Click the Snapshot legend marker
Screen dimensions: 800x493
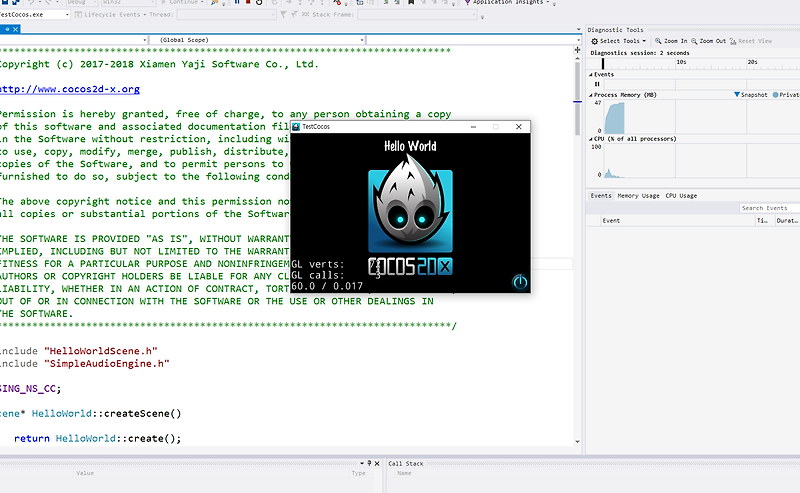point(737,94)
